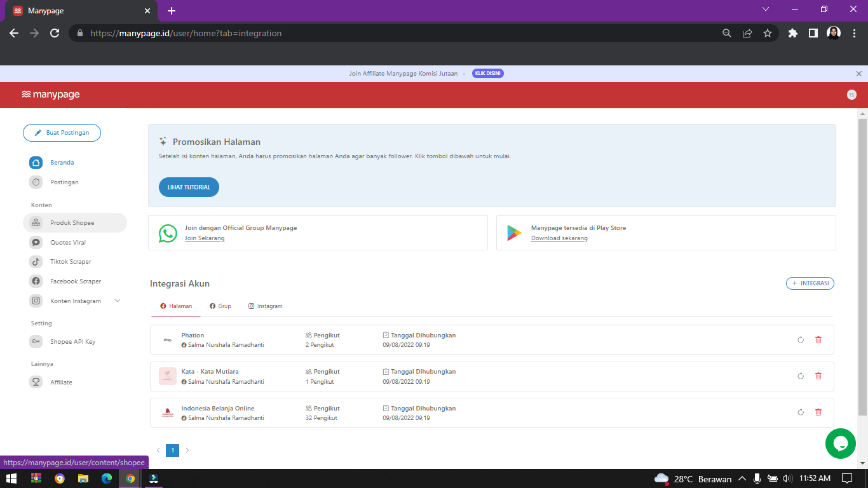Follow the Join Sekarang WhatsApp link
The height and width of the screenshot is (488, 868).
205,238
